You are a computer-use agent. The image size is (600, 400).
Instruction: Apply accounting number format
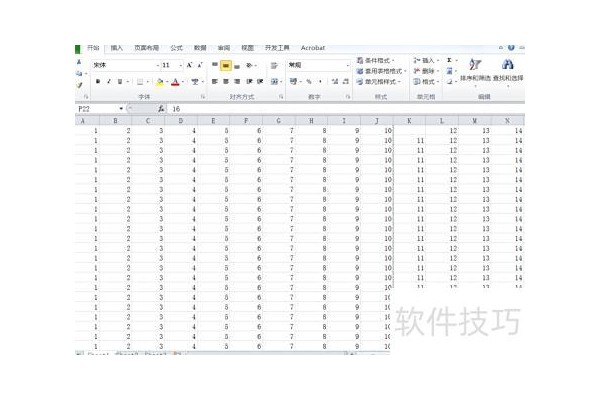point(293,81)
